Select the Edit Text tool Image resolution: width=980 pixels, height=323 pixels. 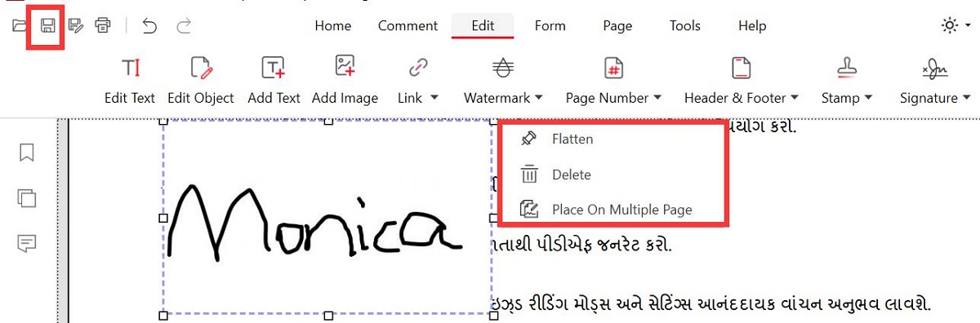[x=130, y=81]
